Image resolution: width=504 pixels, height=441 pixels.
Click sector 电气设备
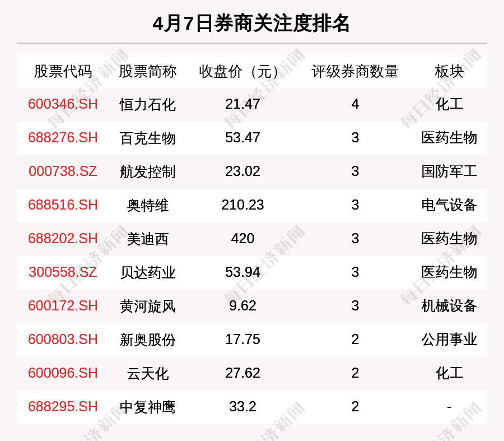(x=449, y=205)
